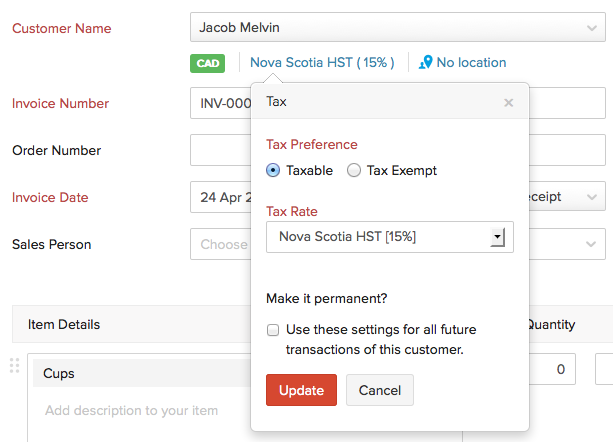Open the Sales Person dropdown
Viewport: 613px width, 442px height.
pyautogui.click(x=219, y=243)
